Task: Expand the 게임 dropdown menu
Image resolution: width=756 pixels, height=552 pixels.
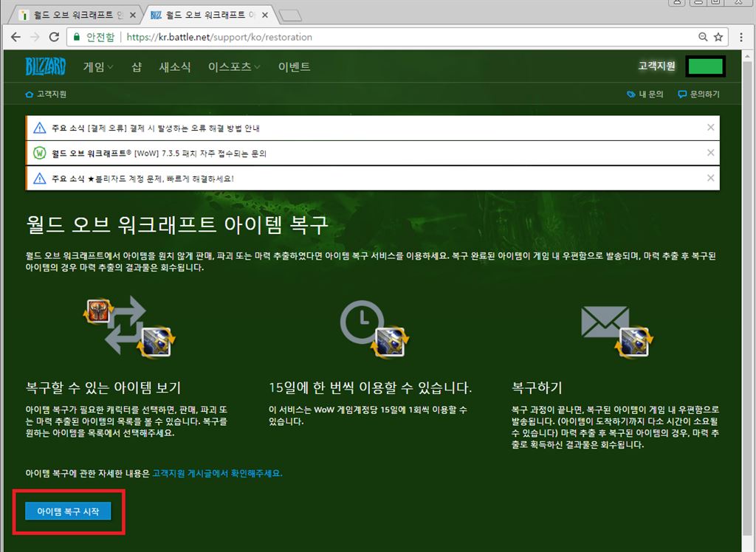Action: tap(98, 67)
